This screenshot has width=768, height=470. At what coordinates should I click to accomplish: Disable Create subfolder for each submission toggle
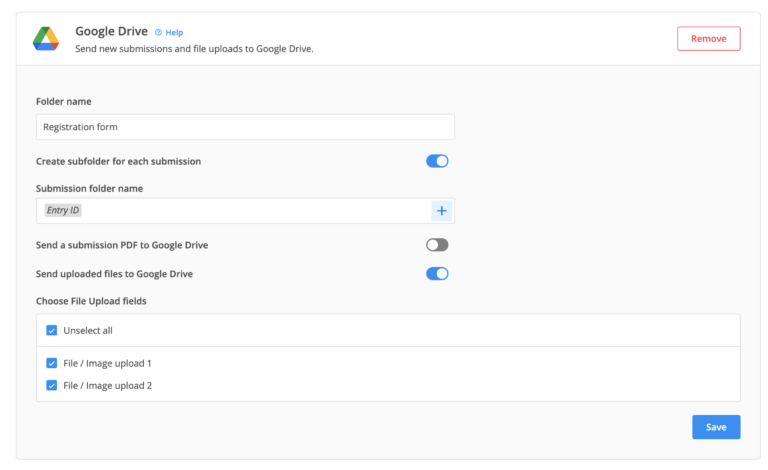coord(437,161)
